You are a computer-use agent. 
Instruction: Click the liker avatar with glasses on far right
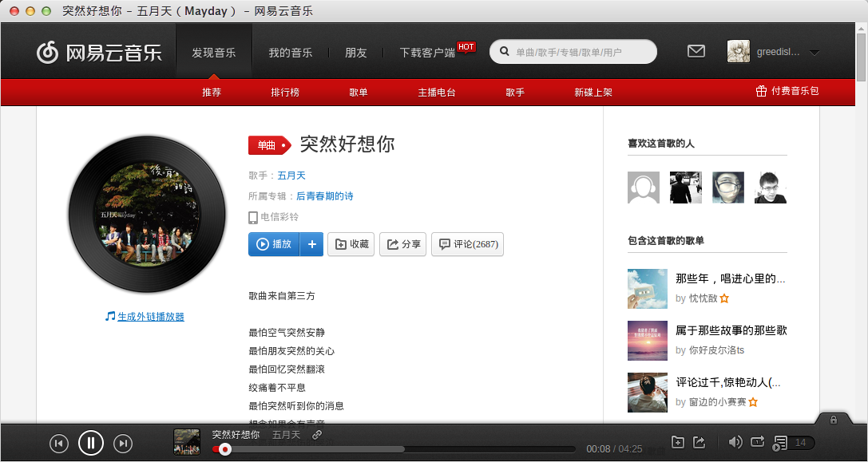pyautogui.click(x=771, y=188)
